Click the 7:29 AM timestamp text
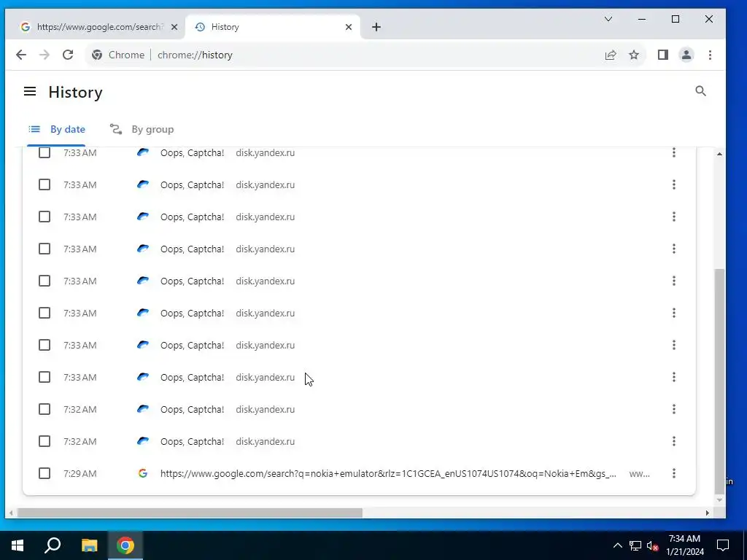Image resolution: width=747 pixels, height=560 pixels. [80, 473]
